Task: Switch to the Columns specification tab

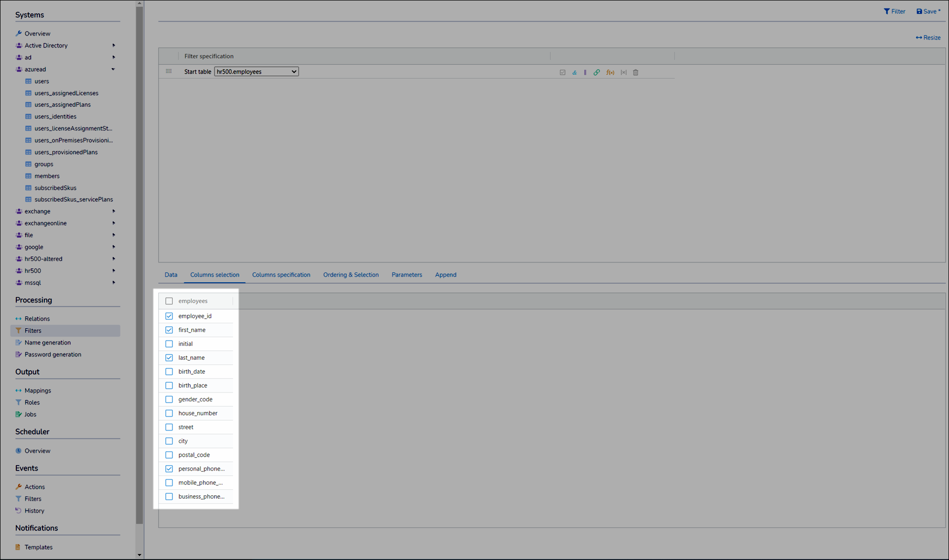Action: click(x=281, y=275)
